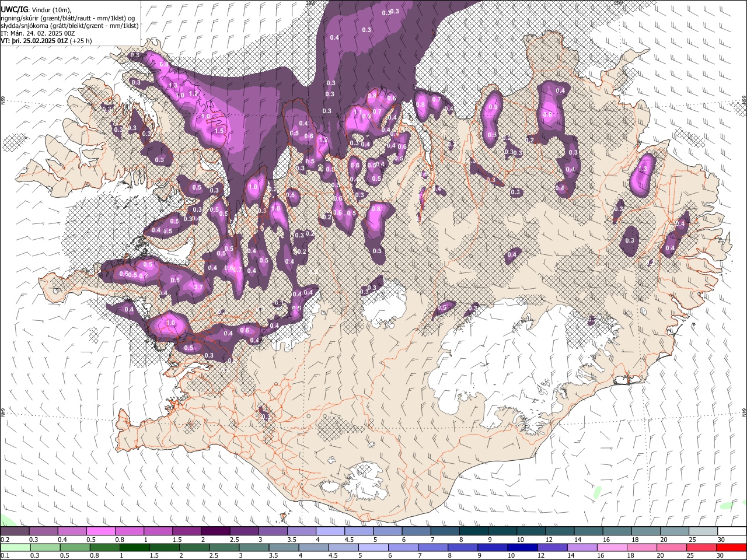The height and width of the screenshot is (560, 747).
Task: Select snow legend swatch between 4 and 4.5
Action: (x=330, y=531)
